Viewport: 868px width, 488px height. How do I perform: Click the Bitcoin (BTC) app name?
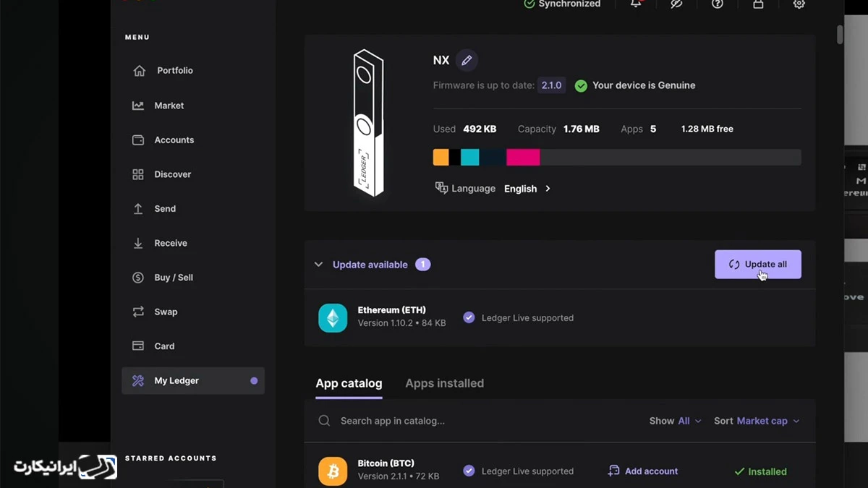click(386, 463)
